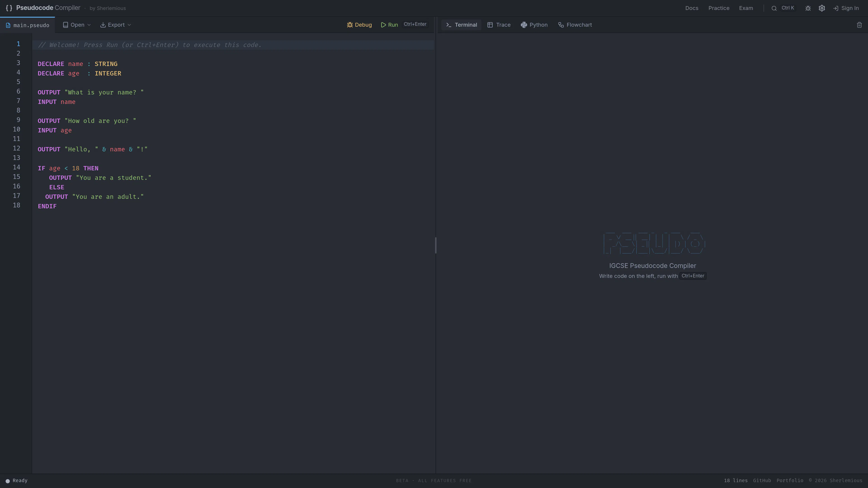The height and width of the screenshot is (488, 868).
Task: Click the 'IF age < 18 THEN' line
Action: [68, 168]
